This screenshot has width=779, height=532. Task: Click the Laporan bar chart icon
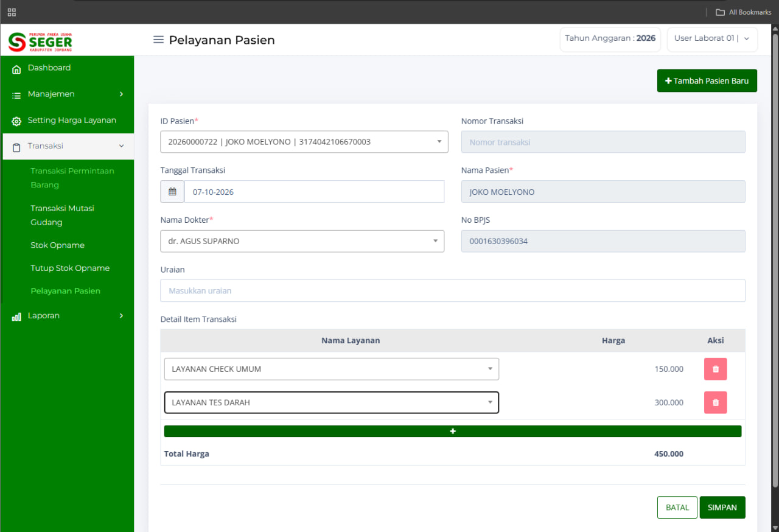click(16, 317)
